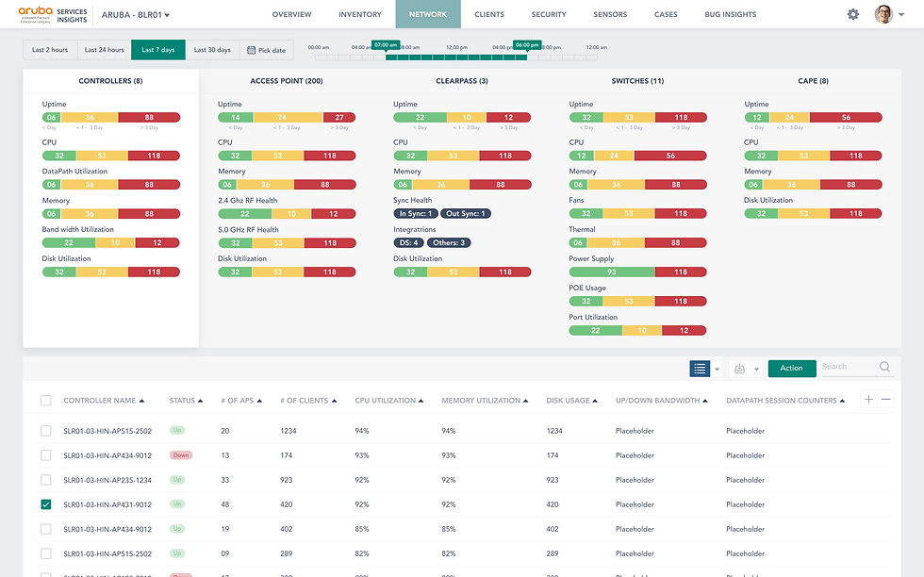
Task: Uncheck row SLR01-03-HIN-AP431-9012
Action: pyautogui.click(x=46, y=504)
